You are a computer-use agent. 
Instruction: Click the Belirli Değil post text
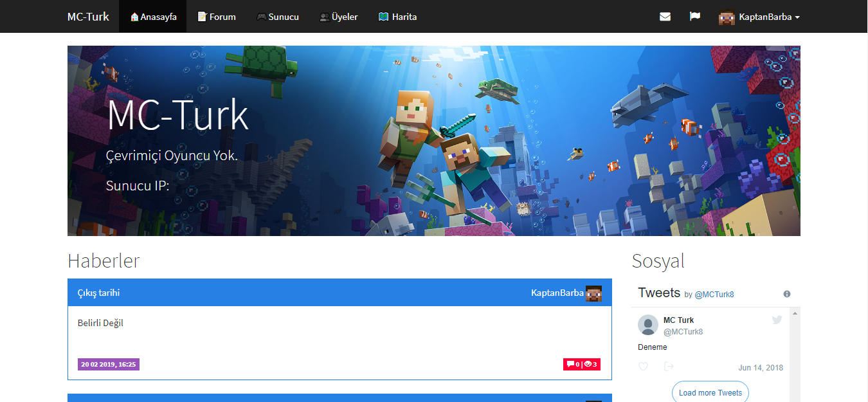(100, 323)
